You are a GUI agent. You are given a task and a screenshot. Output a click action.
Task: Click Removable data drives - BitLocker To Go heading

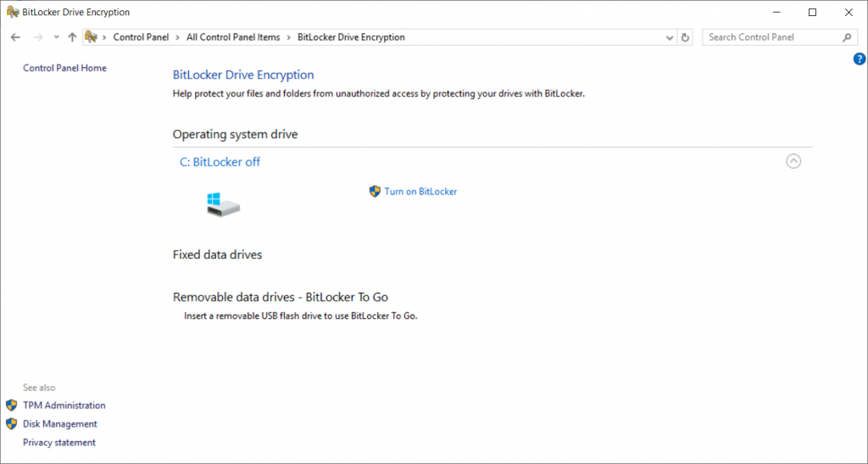(x=281, y=298)
